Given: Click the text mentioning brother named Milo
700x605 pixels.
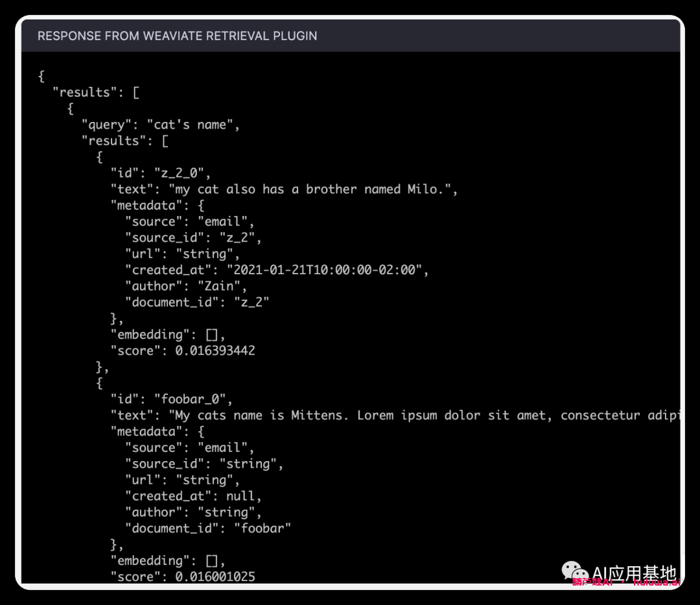Looking at the screenshot, I should (312, 189).
